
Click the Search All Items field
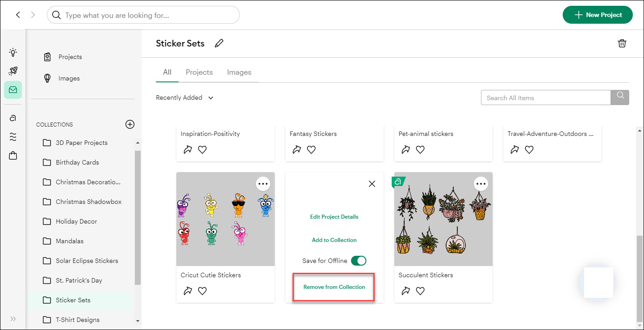pyautogui.click(x=546, y=97)
